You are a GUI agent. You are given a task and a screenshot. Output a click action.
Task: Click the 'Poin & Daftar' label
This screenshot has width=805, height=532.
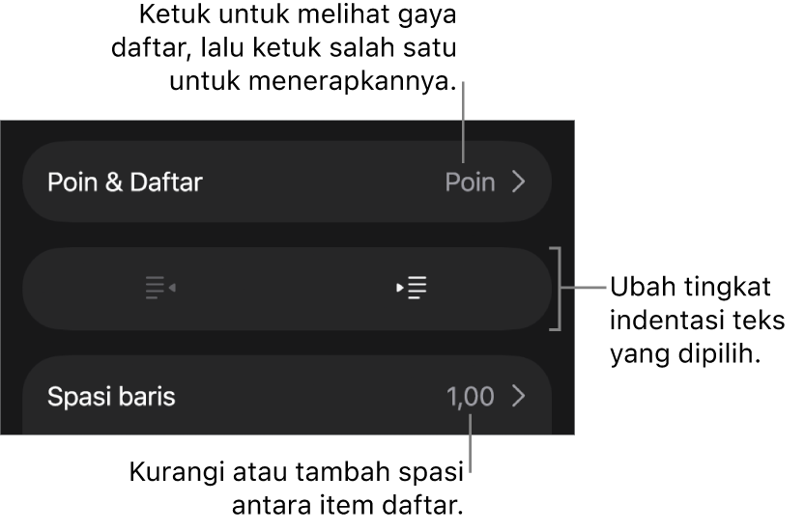[x=126, y=182]
